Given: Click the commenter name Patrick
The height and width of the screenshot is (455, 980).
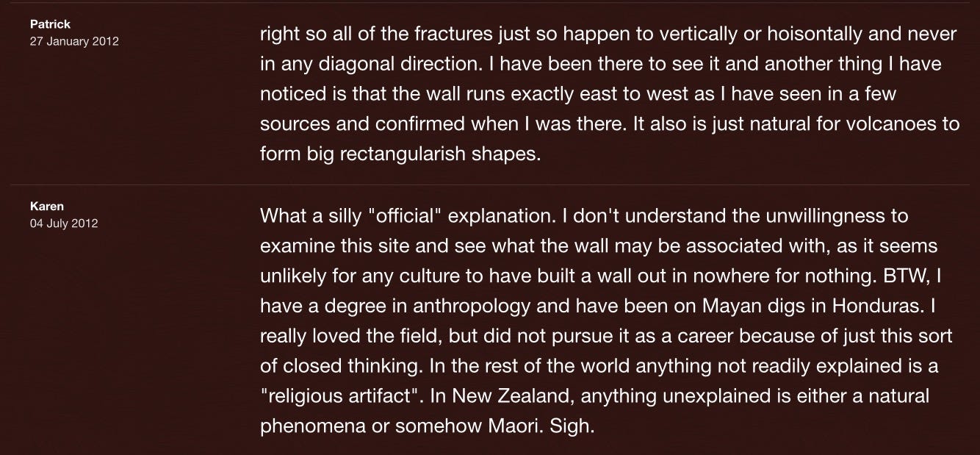Looking at the screenshot, I should [x=51, y=24].
